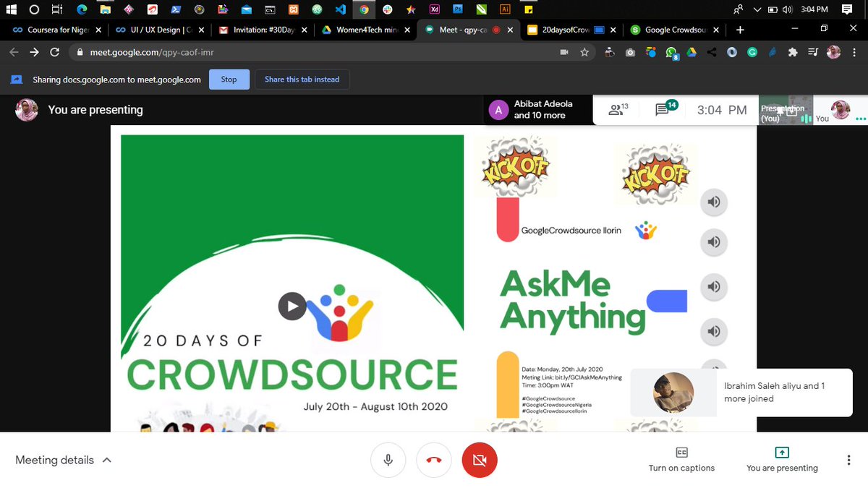Click the Grammarly extension icon
This screenshot has height=488, width=868.
752,53
